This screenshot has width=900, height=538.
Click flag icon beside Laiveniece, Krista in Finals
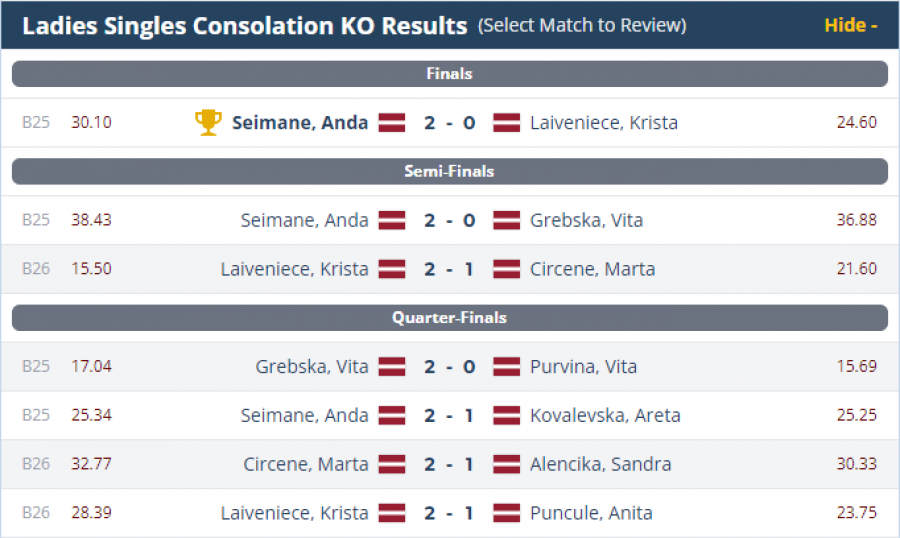tap(507, 123)
